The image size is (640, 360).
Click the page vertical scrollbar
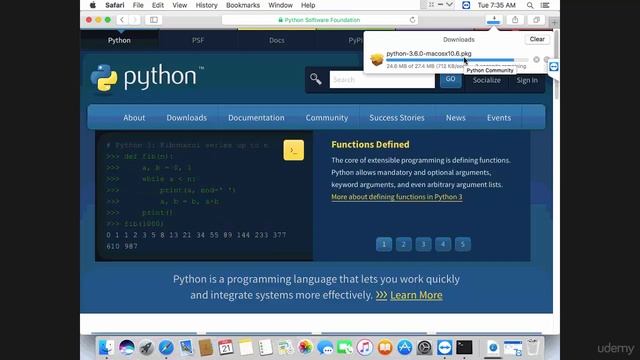point(556,65)
